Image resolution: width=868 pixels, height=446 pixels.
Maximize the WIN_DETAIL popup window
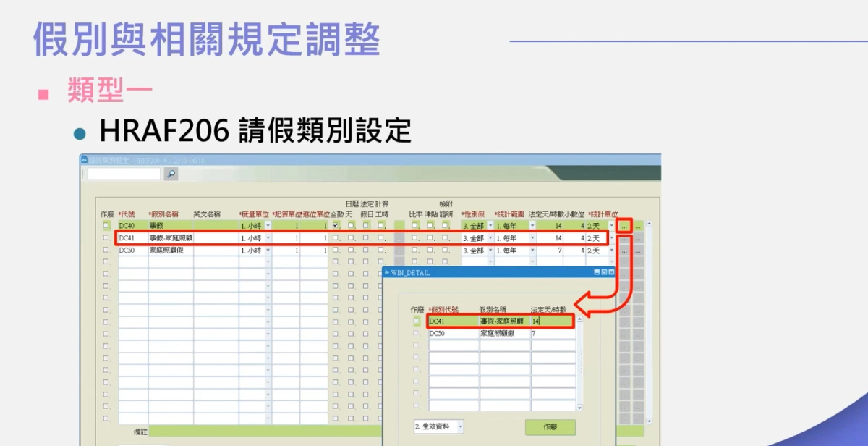(x=604, y=272)
